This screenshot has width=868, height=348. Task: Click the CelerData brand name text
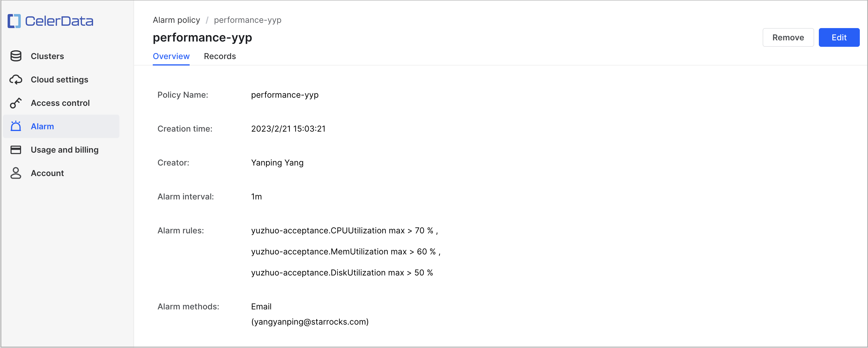[x=59, y=21]
